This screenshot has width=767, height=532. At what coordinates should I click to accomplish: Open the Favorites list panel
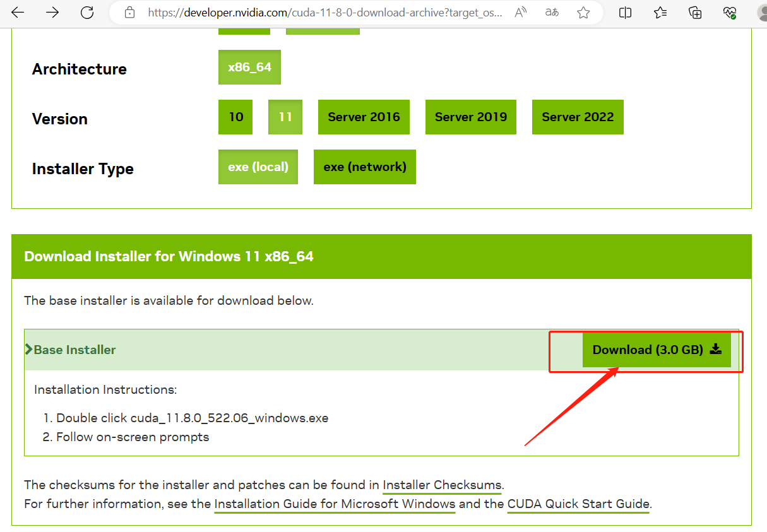[x=660, y=13]
